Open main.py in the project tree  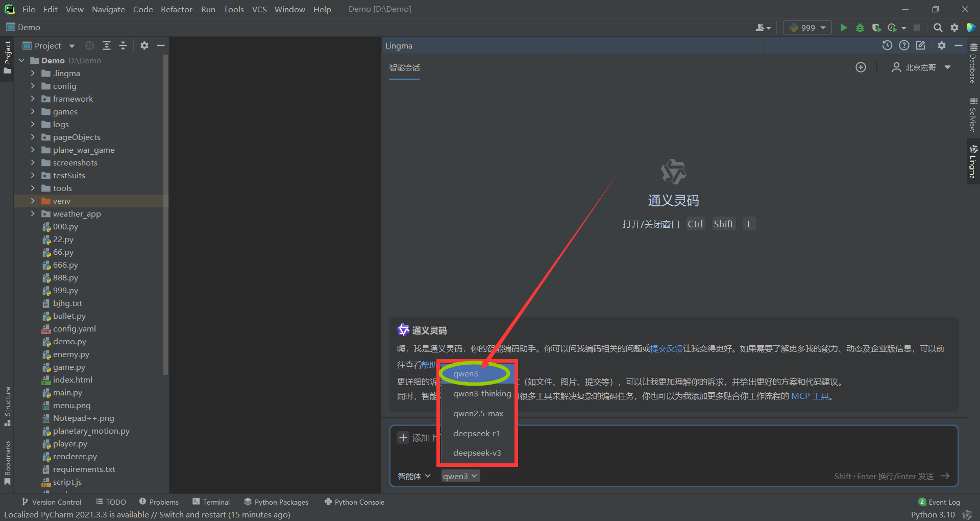click(x=67, y=392)
